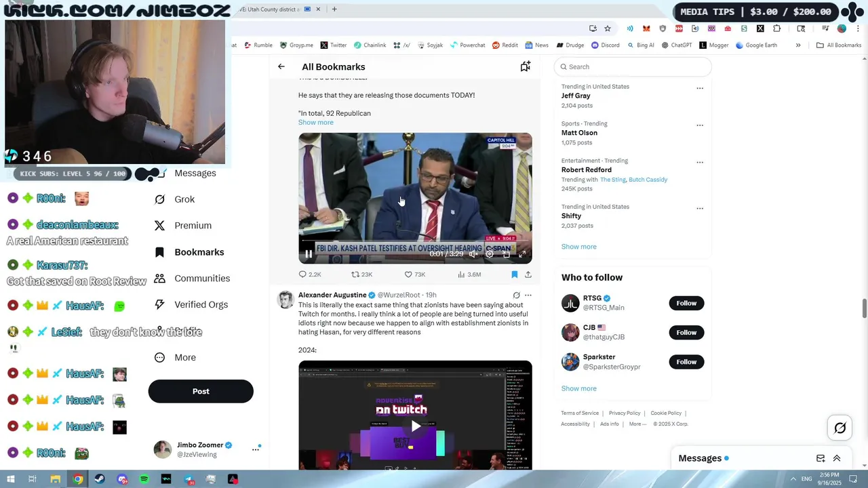Open the All Bookmarks folder in browser bar
This screenshot has width=868, height=488.
pyautogui.click(x=839, y=45)
